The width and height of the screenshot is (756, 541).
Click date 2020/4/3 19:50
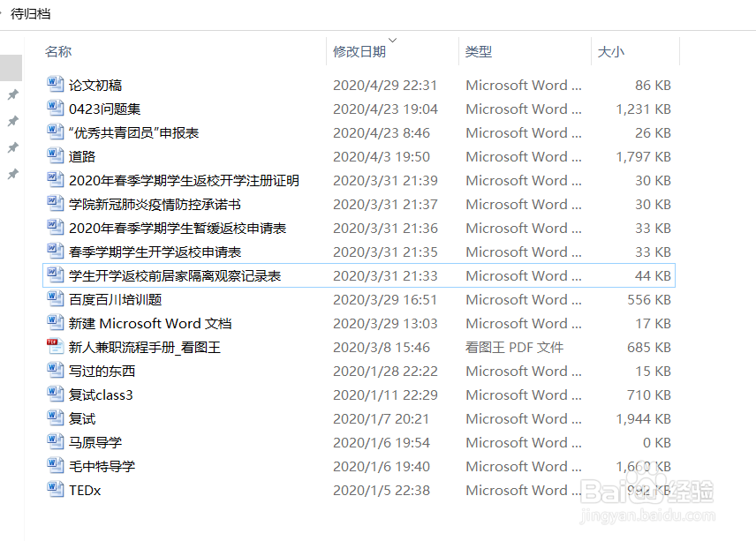pos(382,157)
